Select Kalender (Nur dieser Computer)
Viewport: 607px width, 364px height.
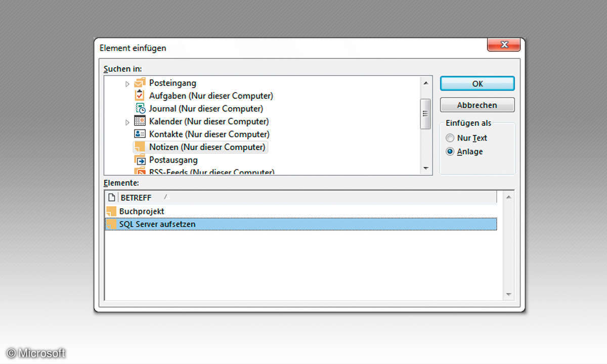point(209,121)
